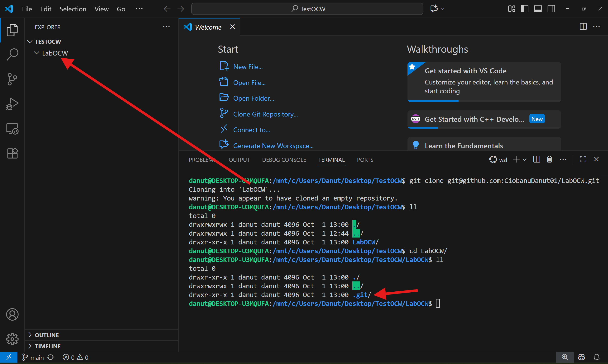The image size is (608, 364).
Task: Open the Run and Debug view
Action: pyautogui.click(x=12, y=104)
